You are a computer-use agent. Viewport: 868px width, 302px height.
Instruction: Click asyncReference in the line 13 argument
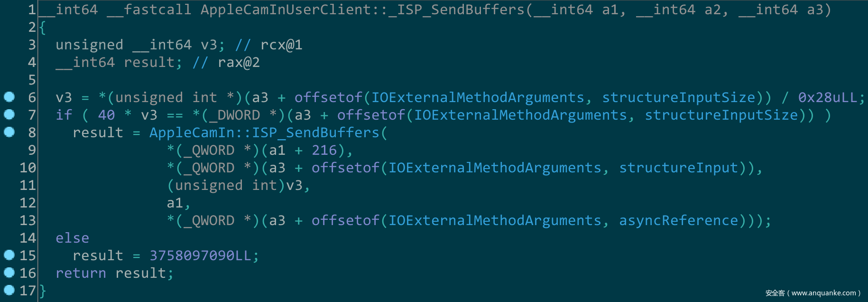[678, 220]
